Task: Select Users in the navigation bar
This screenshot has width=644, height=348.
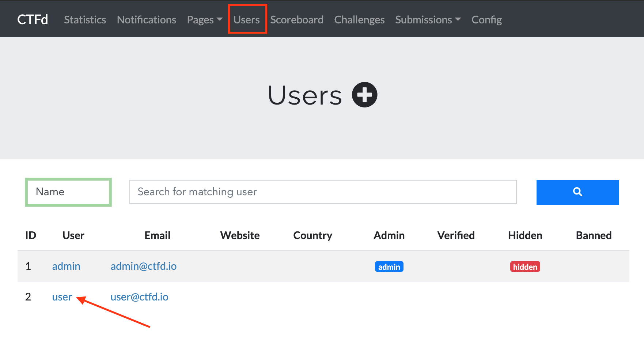Action: [x=247, y=20]
